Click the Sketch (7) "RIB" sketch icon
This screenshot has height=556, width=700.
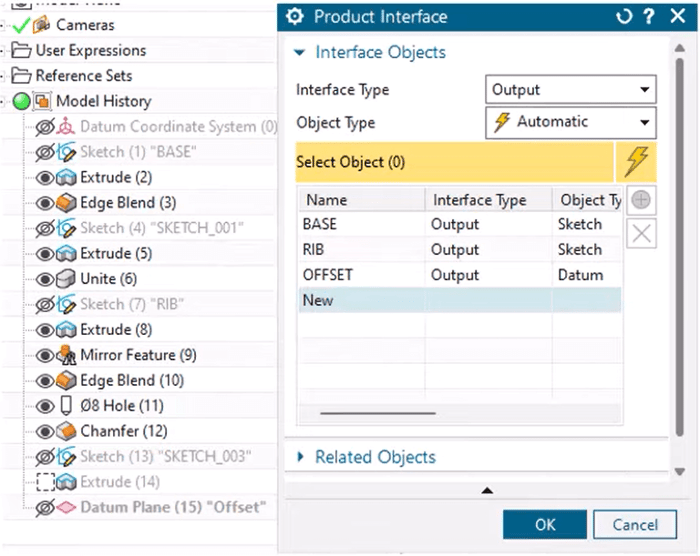coord(66,305)
